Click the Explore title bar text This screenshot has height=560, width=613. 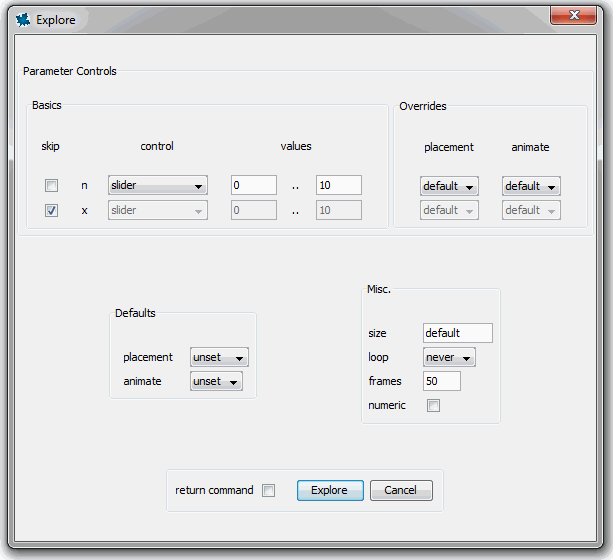tap(55, 19)
